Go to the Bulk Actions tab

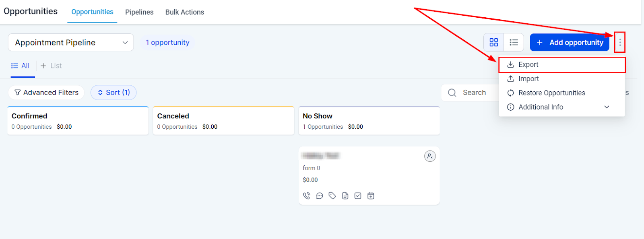tap(185, 12)
